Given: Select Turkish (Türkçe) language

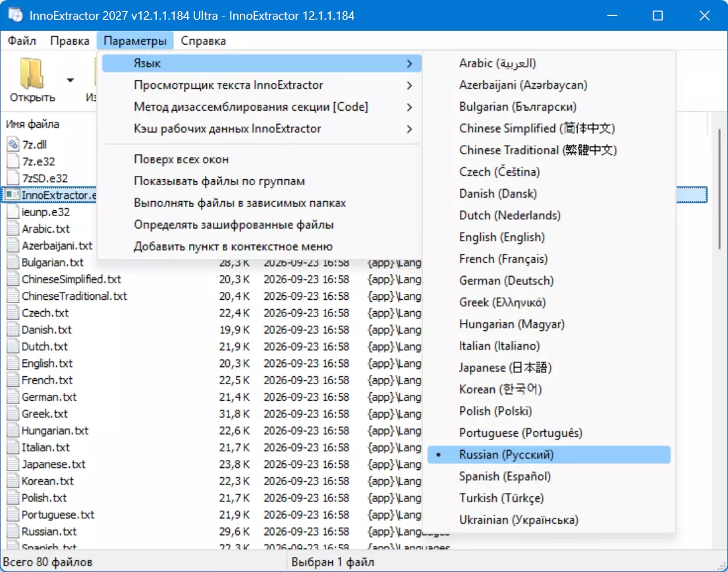Looking at the screenshot, I should tap(549, 498).
